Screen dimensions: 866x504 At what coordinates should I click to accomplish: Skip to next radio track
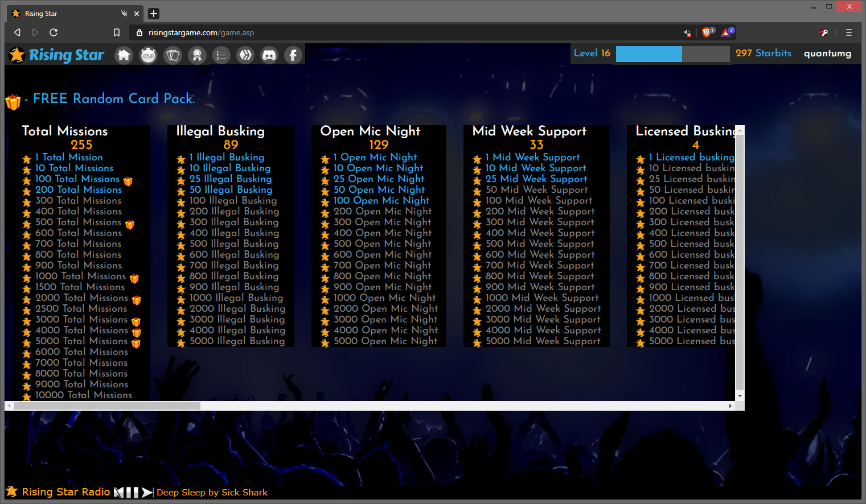147,493
